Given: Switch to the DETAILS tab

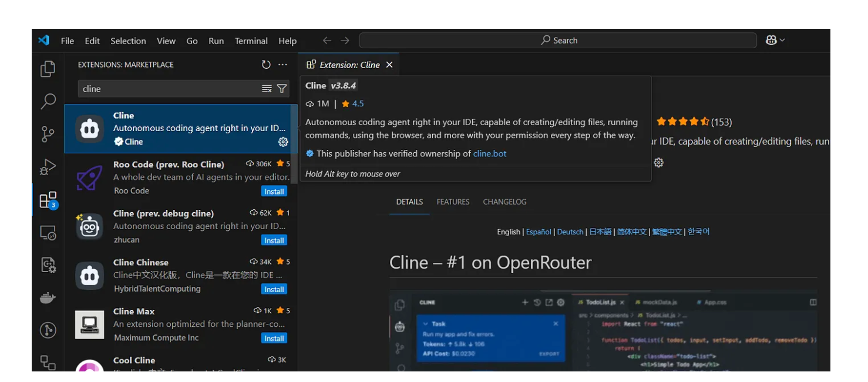Looking at the screenshot, I should point(409,202).
